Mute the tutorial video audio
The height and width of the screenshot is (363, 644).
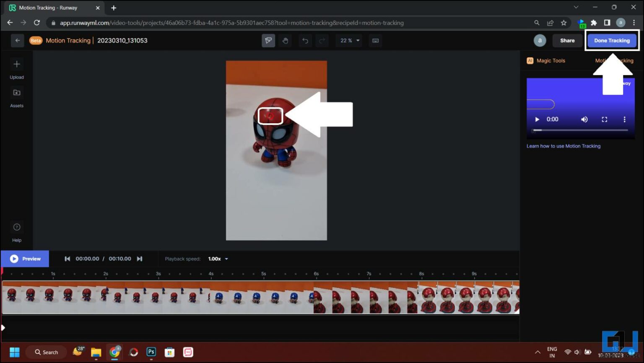point(584,119)
